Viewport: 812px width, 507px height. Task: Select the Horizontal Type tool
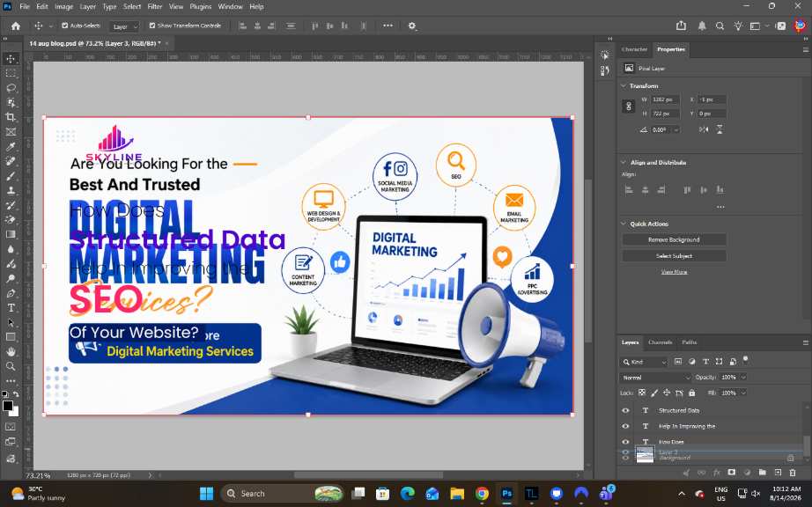click(x=11, y=308)
